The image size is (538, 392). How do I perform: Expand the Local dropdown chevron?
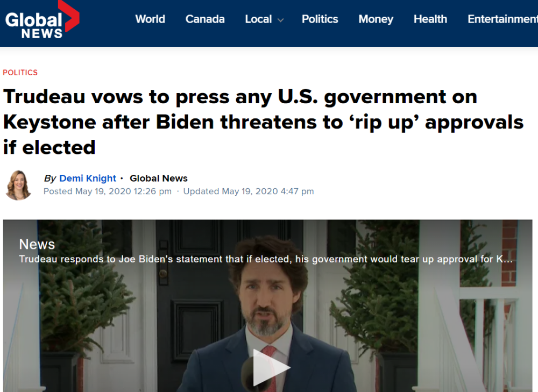pos(280,20)
